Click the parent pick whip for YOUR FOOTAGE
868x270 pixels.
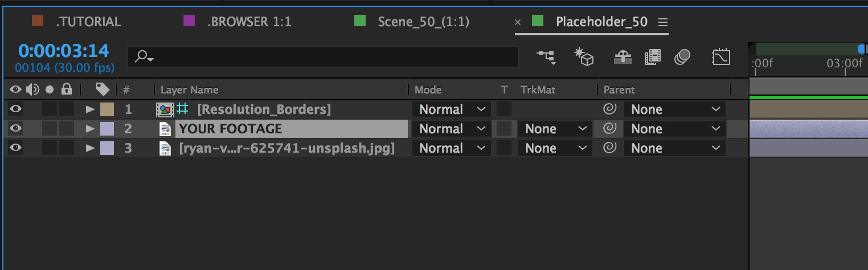[610, 129]
